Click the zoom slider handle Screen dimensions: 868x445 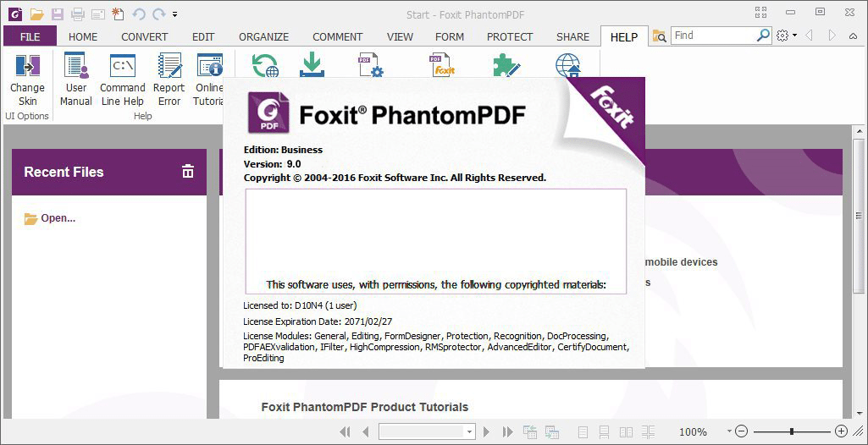[792, 431]
